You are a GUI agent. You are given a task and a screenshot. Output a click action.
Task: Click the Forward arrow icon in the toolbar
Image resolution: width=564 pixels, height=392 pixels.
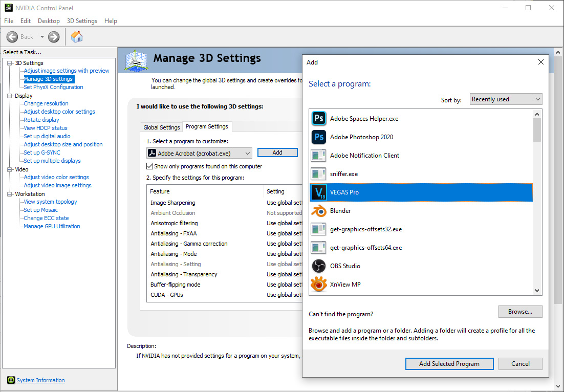point(54,37)
